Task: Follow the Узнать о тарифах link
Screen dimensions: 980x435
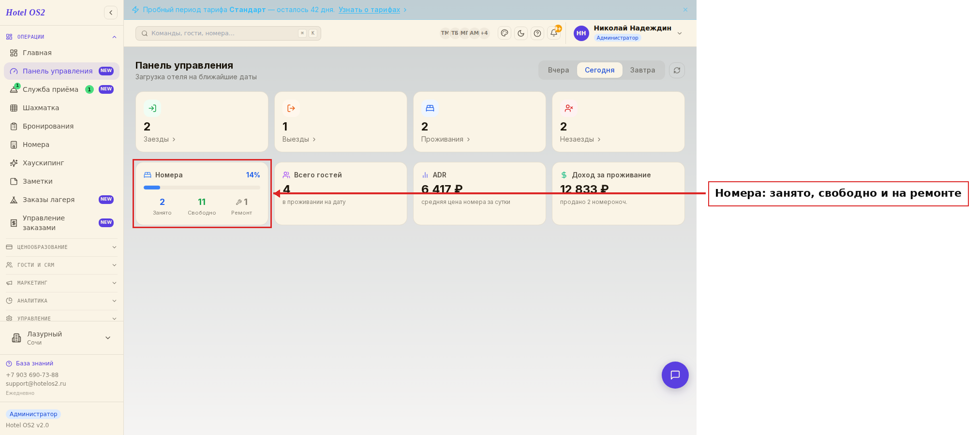Action: point(369,10)
